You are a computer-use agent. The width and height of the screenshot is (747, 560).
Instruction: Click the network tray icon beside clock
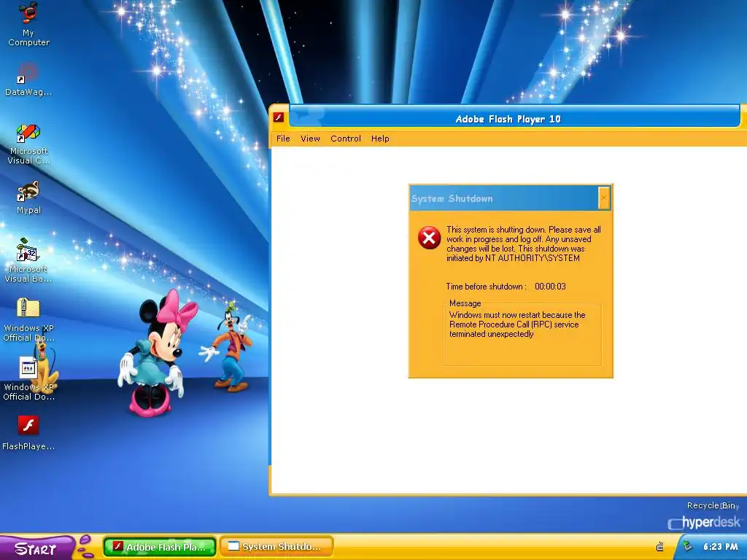687,546
